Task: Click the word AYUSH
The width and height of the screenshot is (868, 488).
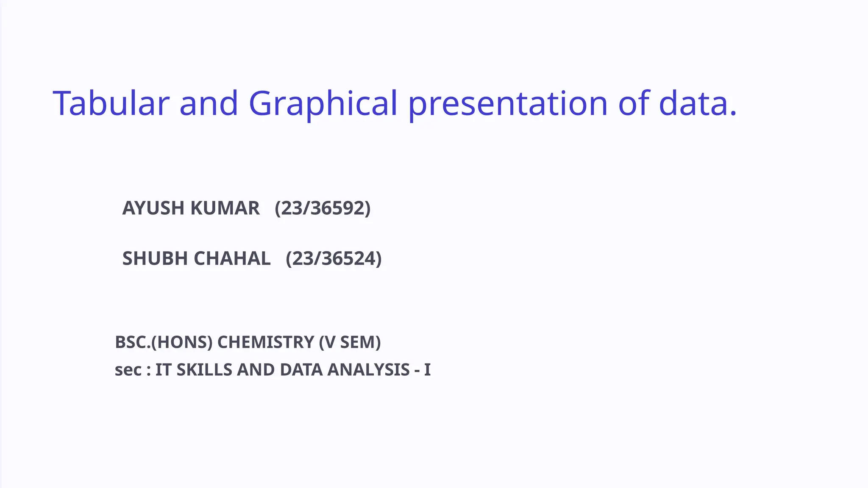Action: 153,208
